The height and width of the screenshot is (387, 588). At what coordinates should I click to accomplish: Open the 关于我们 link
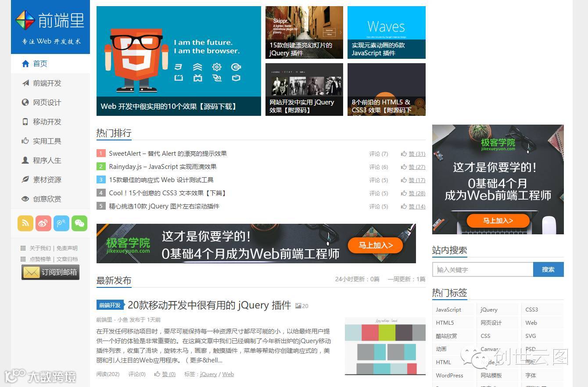40,248
